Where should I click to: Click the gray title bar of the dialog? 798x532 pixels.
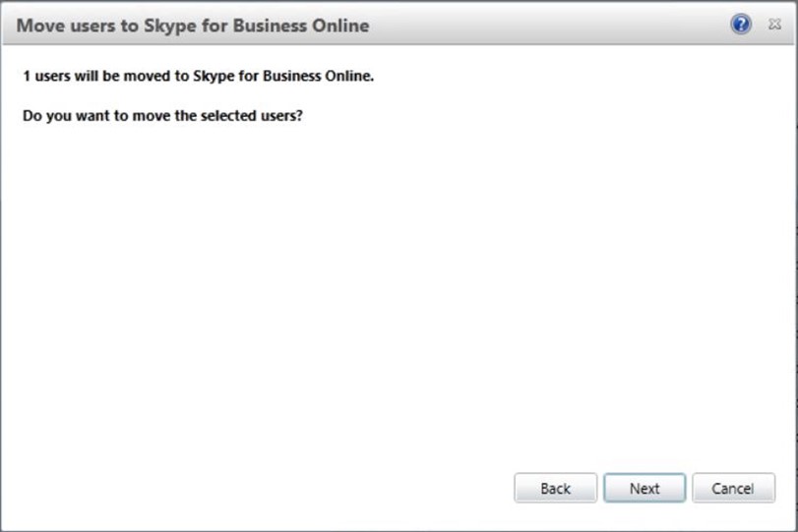[541, 26]
